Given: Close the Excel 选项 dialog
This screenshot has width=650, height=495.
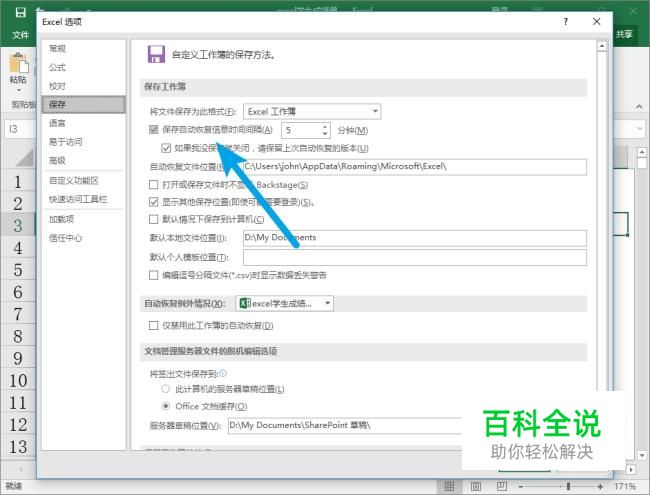Looking at the screenshot, I should coord(597,22).
